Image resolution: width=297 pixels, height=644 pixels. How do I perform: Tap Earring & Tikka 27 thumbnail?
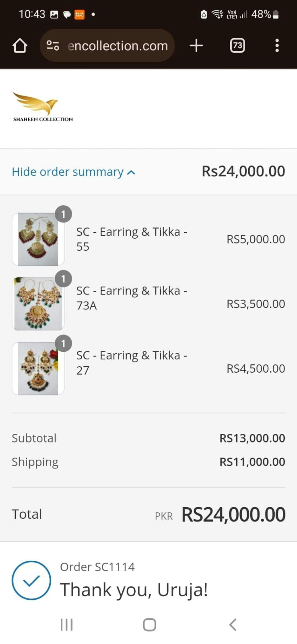point(38,369)
